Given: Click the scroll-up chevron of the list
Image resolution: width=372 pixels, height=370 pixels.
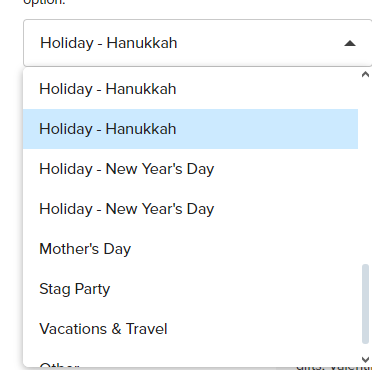Looking at the screenshot, I should tap(365, 74).
